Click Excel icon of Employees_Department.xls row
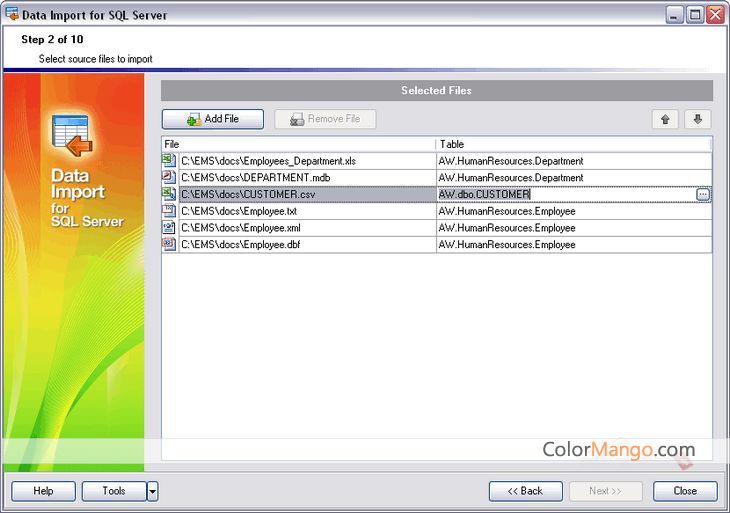The height and width of the screenshot is (513, 730). [x=169, y=161]
